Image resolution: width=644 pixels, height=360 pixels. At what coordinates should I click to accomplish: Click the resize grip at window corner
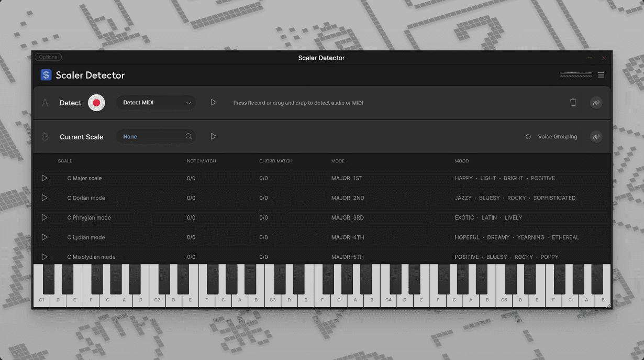point(608,306)
